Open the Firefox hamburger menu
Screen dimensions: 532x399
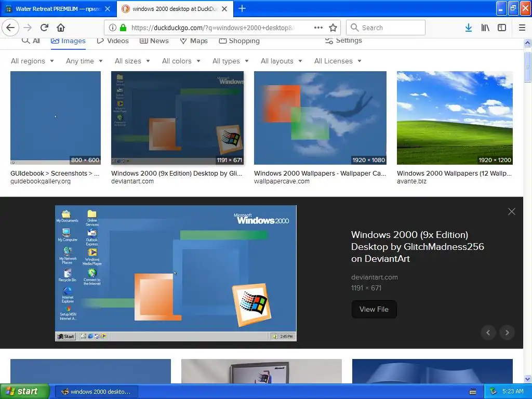(522, 28)
